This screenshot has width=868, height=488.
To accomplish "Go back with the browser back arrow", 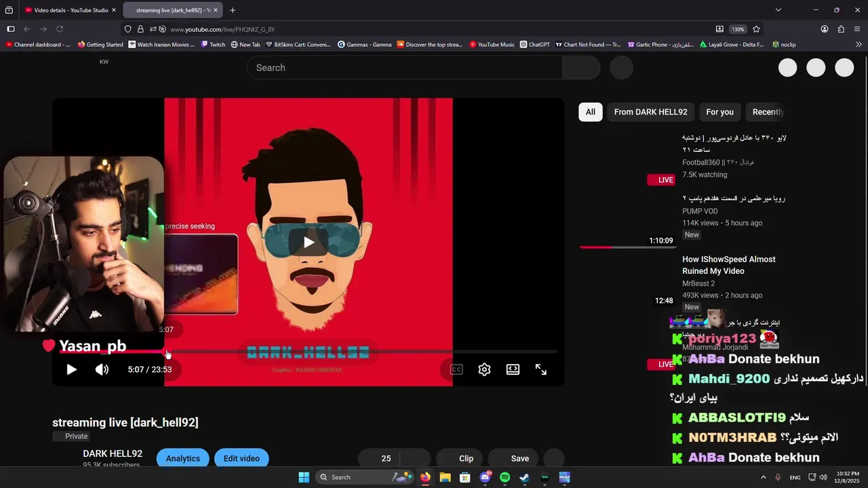I will [27, 29].
